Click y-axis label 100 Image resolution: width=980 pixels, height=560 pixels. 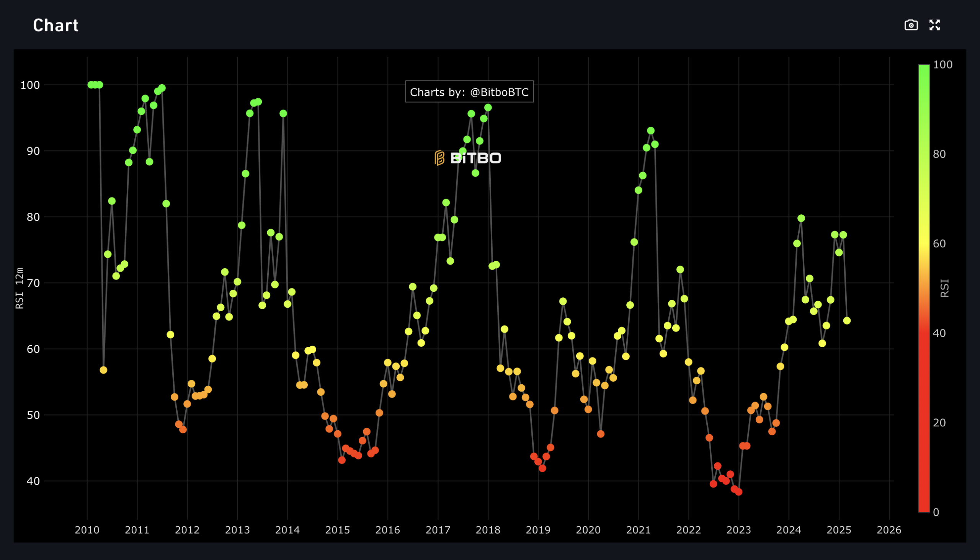30,85
